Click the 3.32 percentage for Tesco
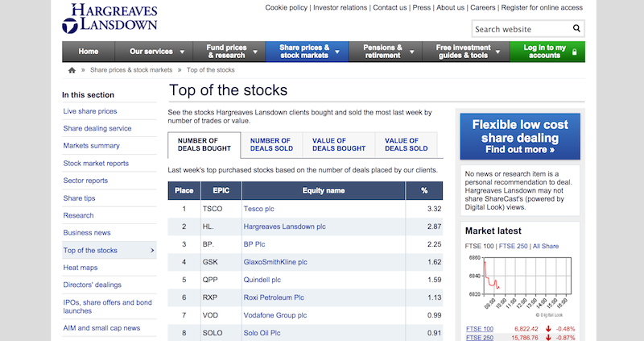The height and width of the screenshot is (341, 644). tap(434, 209)
